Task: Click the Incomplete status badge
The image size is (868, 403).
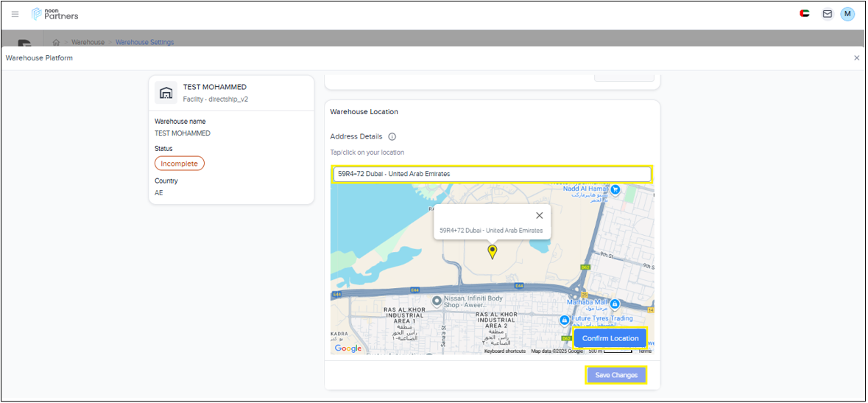Action: click(x=179, y=164)
